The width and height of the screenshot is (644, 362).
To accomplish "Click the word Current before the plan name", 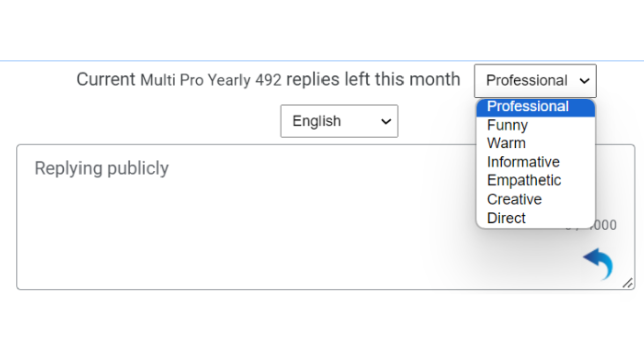I will (x=106, y=79).
